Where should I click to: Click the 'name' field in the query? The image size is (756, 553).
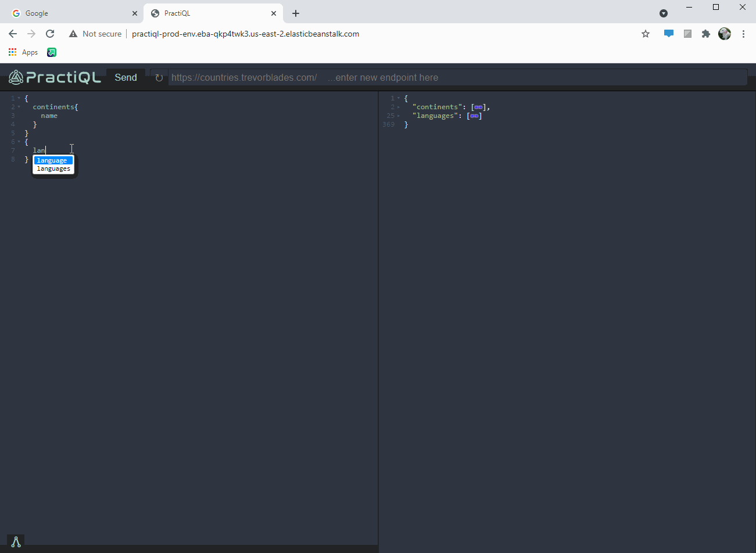coord(49,116)
